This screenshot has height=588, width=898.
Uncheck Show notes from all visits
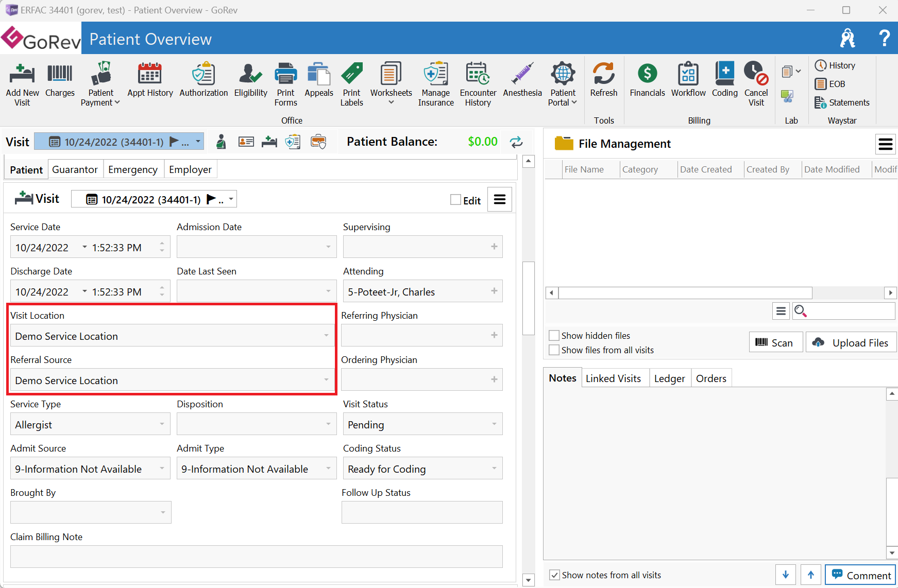[x=555, y=575]
